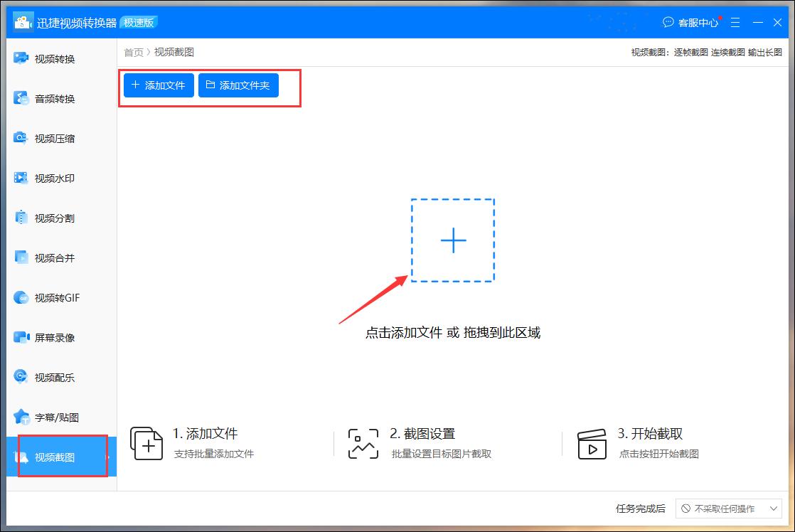
Task: Click the 添加文件 button
Action: pos(157,85)
